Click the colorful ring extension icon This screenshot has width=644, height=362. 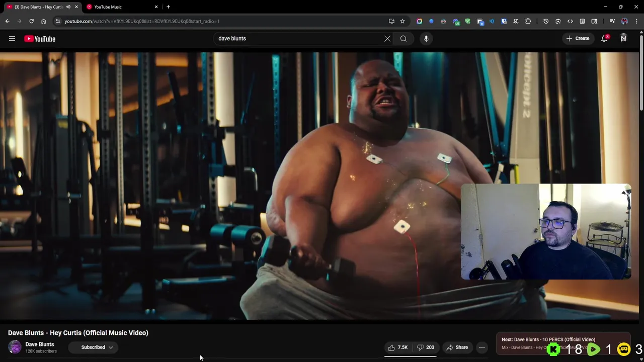tap(419, 21)
